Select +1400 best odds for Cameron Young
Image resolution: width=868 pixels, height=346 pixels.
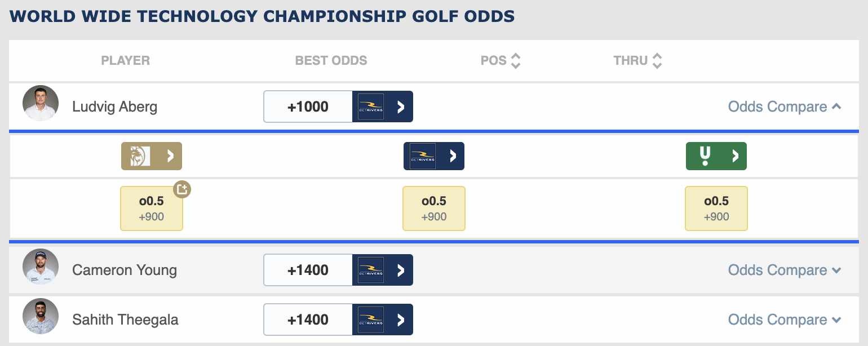point(308,270)
